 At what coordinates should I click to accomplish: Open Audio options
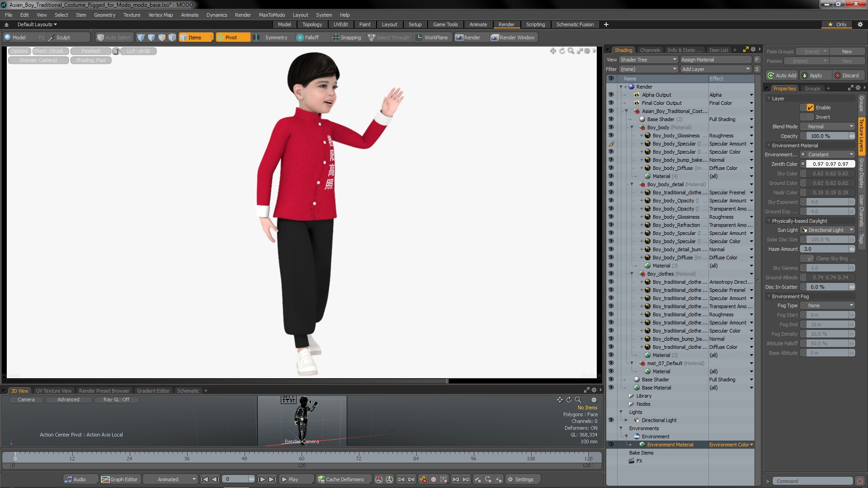pyautogui.click(x=80, y=479)
